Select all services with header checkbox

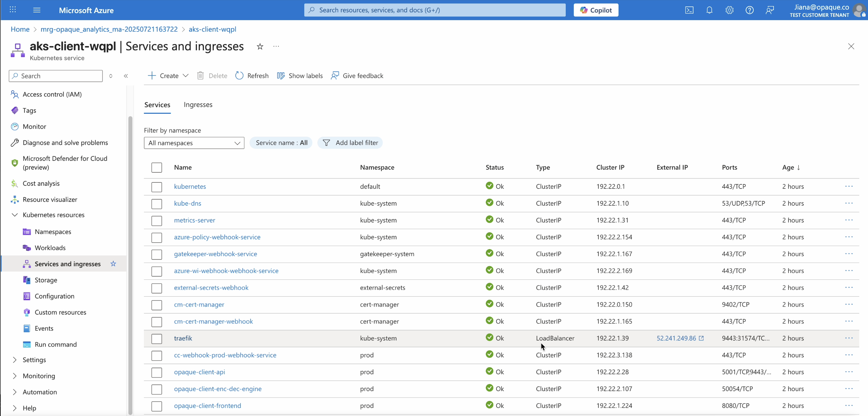157,168
